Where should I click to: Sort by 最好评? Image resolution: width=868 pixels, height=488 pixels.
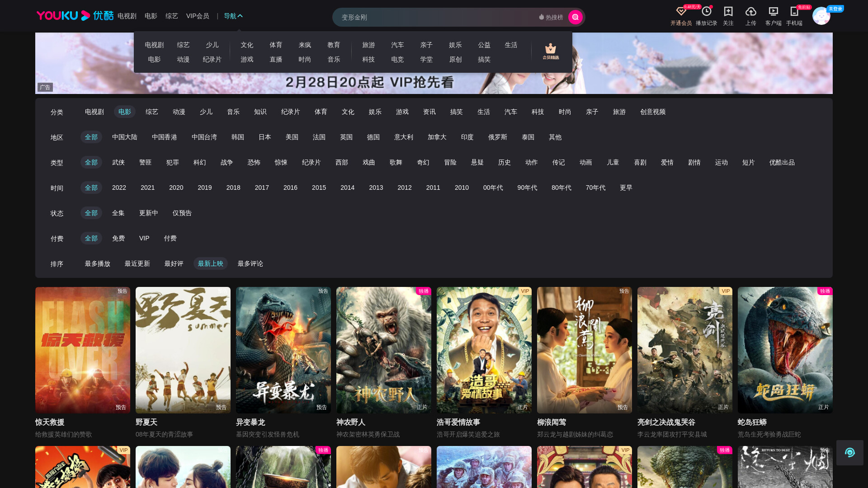174,263
